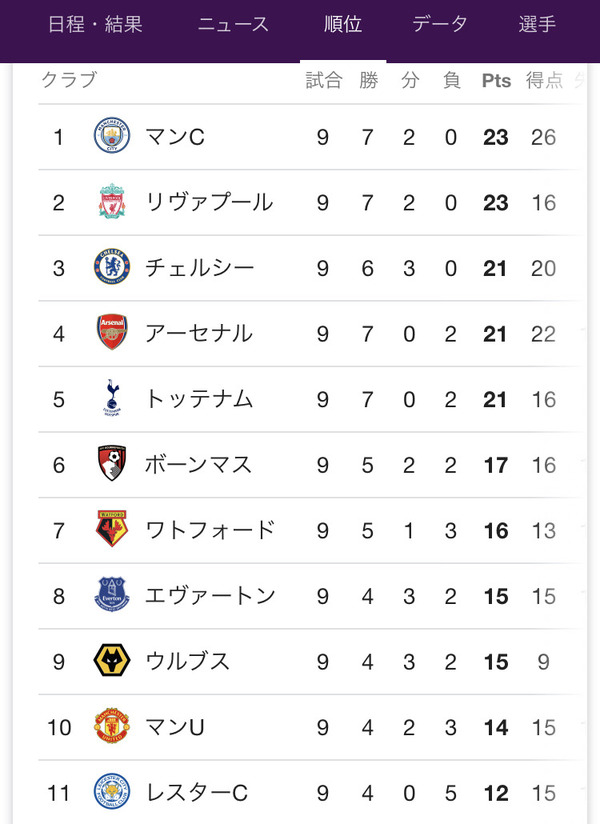The width and height of the screenshot is (600, 824).
Task: Click the 得点 column header
Action: click(544, 80)
